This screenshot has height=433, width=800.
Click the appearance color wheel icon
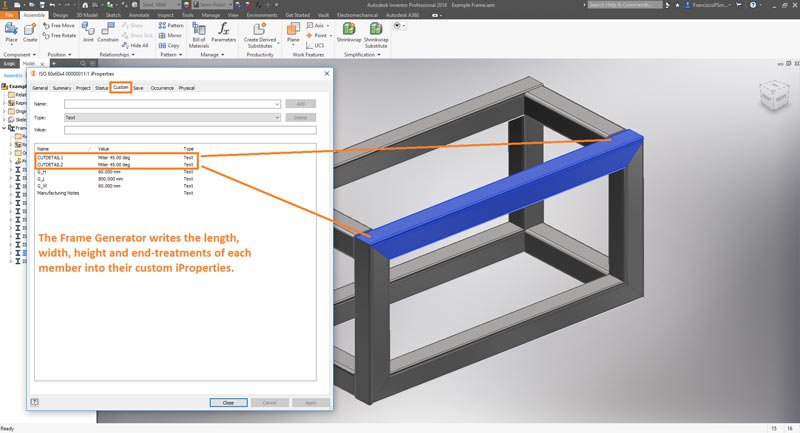[187, 5]
